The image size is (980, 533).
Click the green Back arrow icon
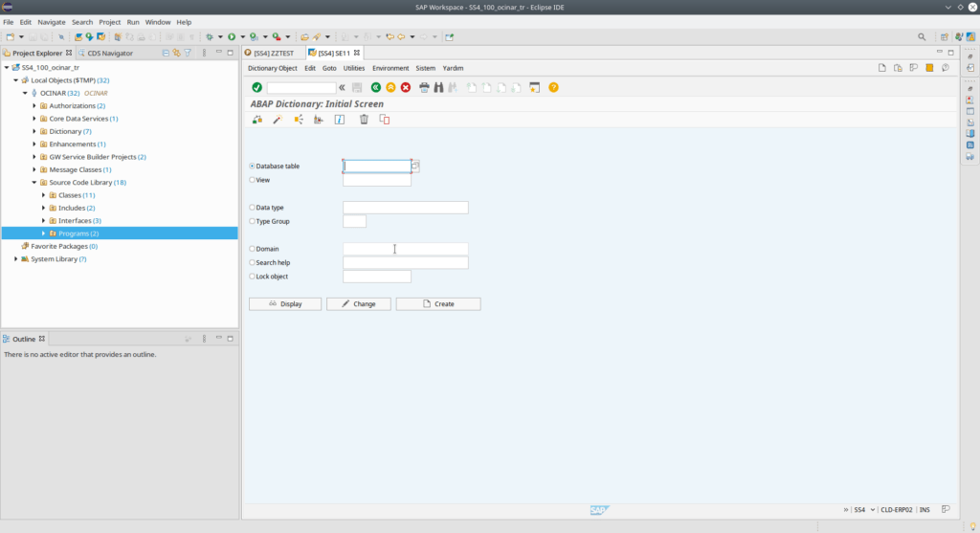pos(375,87)
